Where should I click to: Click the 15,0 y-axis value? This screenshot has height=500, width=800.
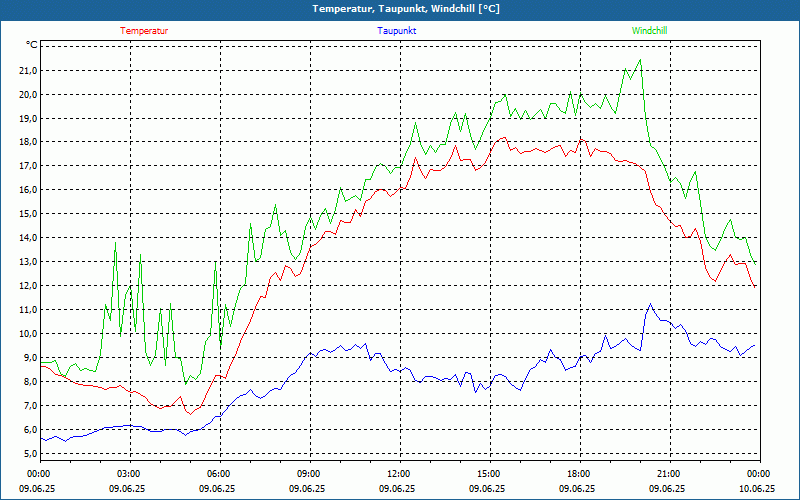click(x=28, y=214)
